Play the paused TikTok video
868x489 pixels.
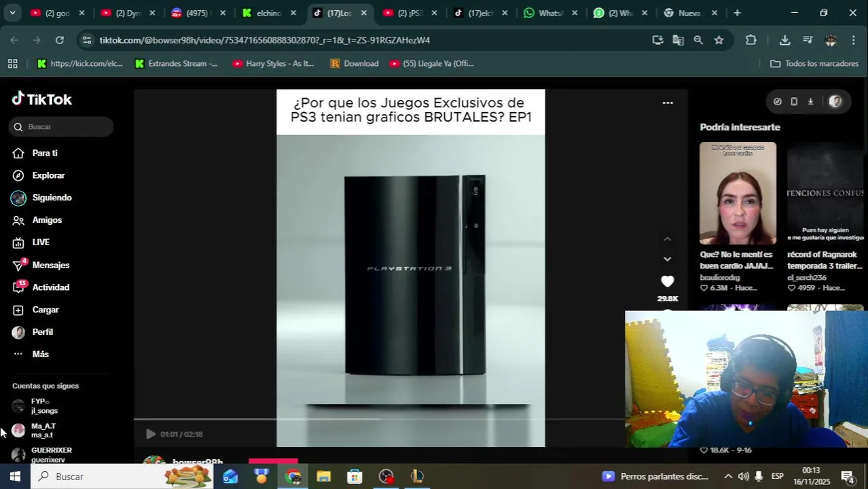(x=151, y=434)
